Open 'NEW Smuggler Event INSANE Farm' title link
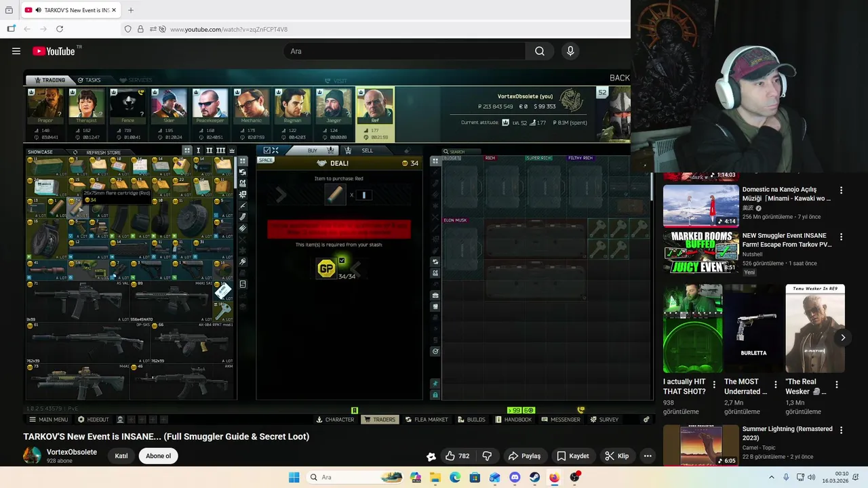Screen dimensions: 868x488 787,240
